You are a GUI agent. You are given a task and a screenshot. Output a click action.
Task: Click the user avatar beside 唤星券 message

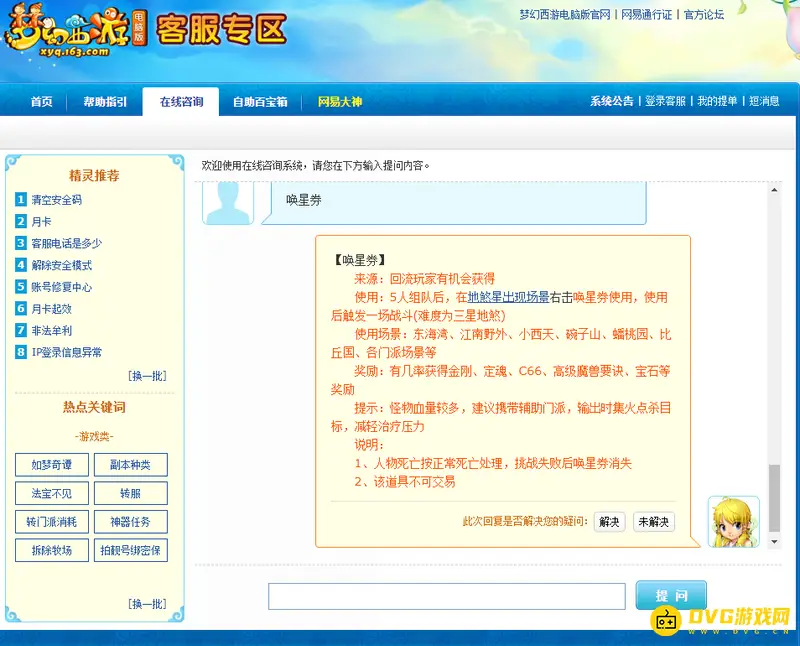click(x=228, y=203)
